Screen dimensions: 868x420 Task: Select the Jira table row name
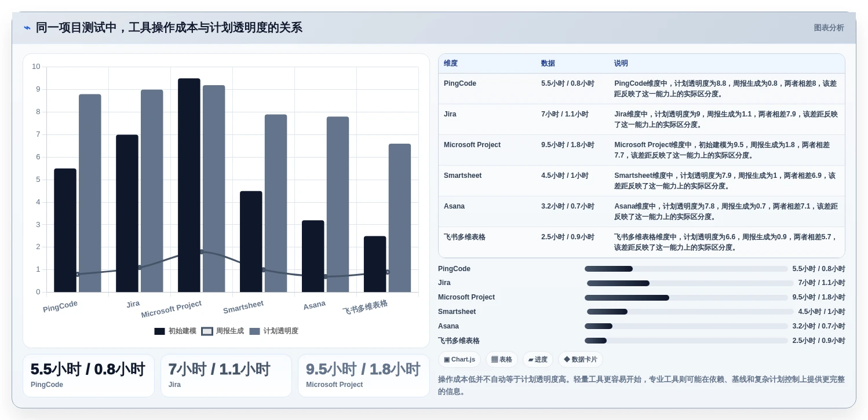tap(450, 114)
